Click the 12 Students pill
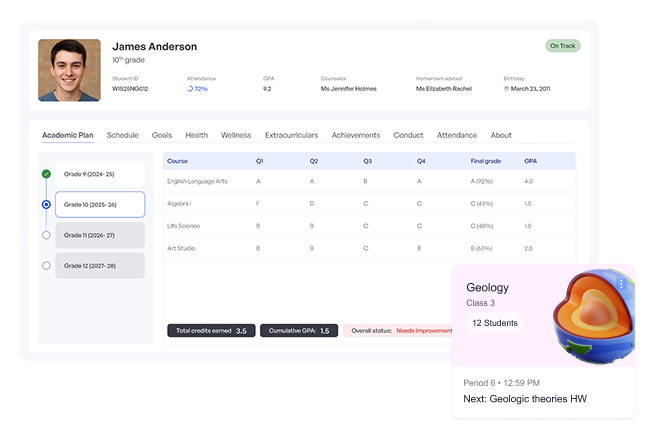This screenshot has width=648, height=434. [495, 323]
